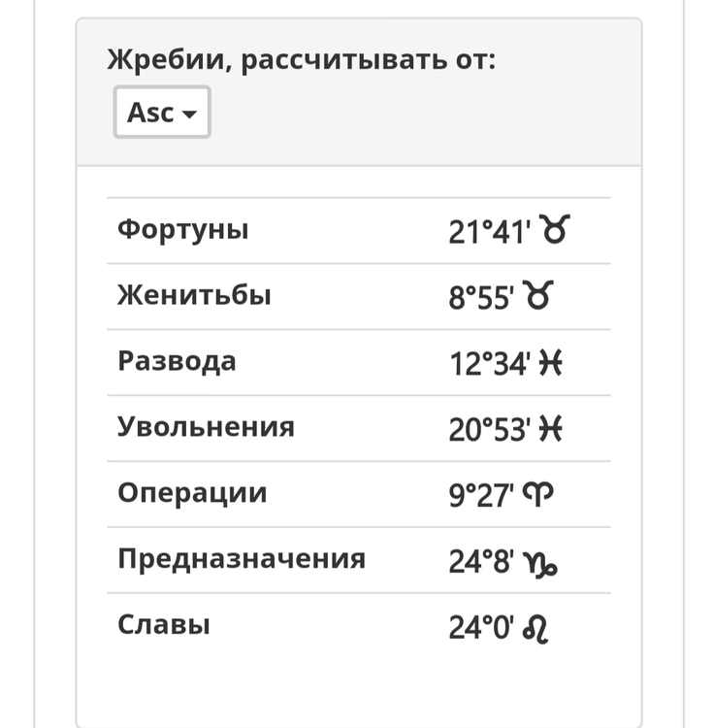Click the Taurus symbol in Женитьбы row

[538, 295]
